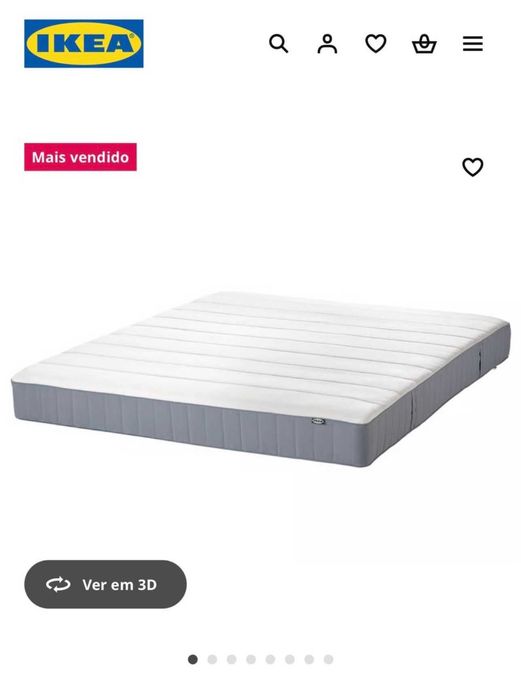Switch to the seventh carousel dot
Viewport: 521px width, 699px height.
(x=309, y=659)
